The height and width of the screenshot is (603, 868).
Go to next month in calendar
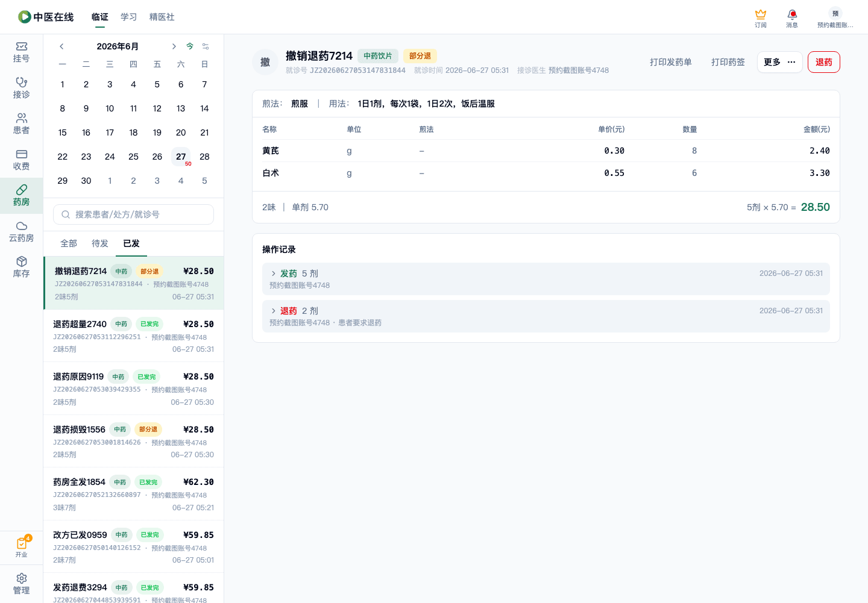coord(174,46)
